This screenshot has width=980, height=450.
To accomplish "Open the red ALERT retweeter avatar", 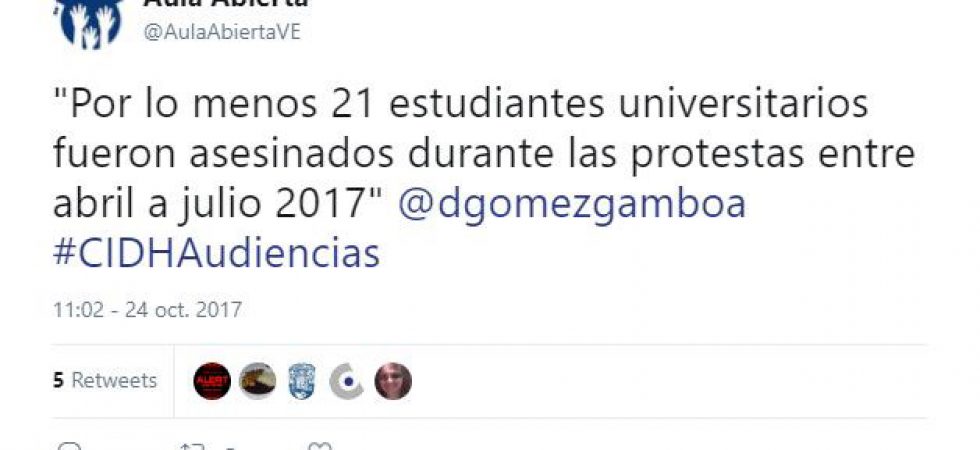I will 212,381.
